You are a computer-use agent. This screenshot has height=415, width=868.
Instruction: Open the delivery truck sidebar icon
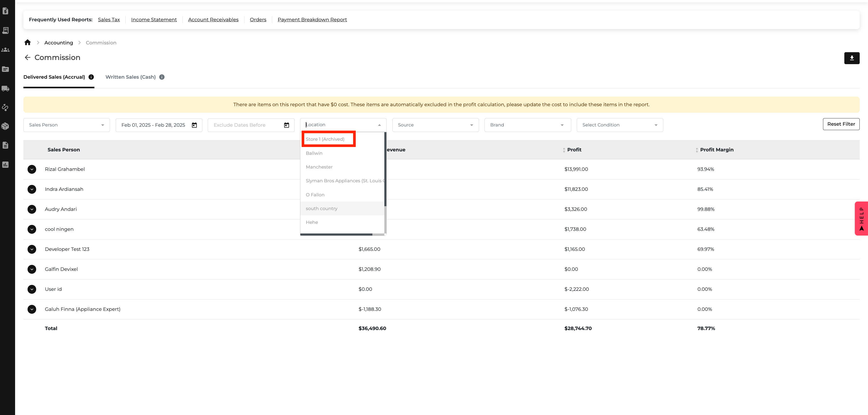(x=5, y=89)
